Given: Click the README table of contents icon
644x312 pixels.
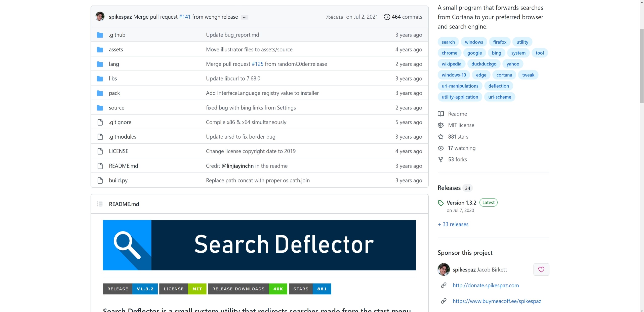Looking at the screenshot, I should pyautogui.click(x=100, y=204).
